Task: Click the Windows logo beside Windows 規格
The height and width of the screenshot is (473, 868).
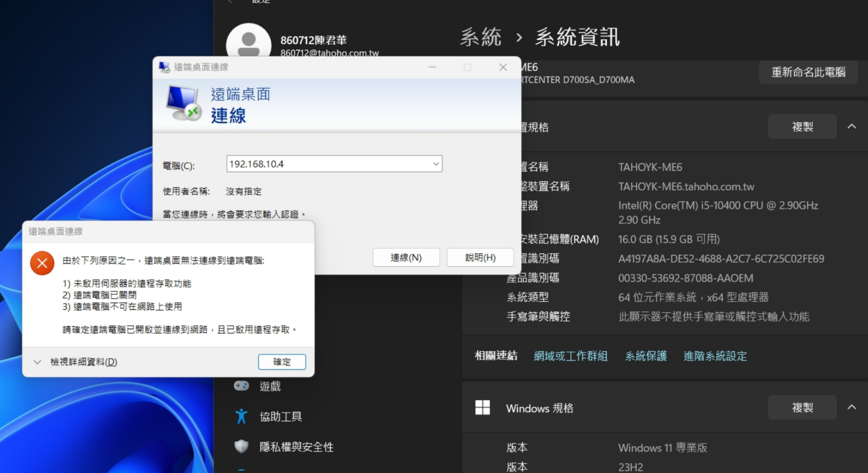Action: [482, 408]
